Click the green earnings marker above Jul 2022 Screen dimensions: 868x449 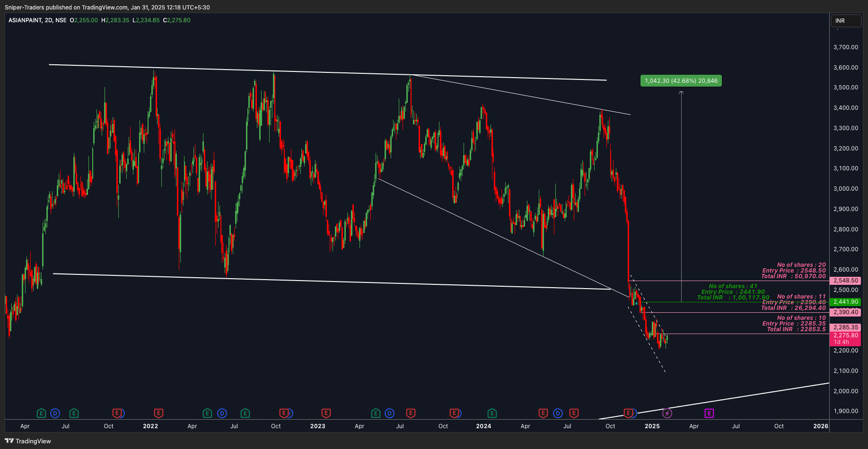coord(245,413)
